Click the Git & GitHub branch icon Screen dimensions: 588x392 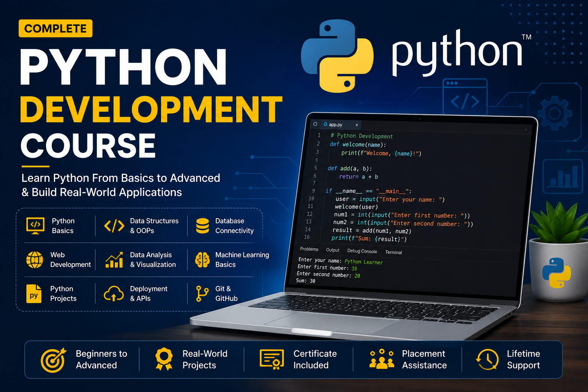[202, 294]
